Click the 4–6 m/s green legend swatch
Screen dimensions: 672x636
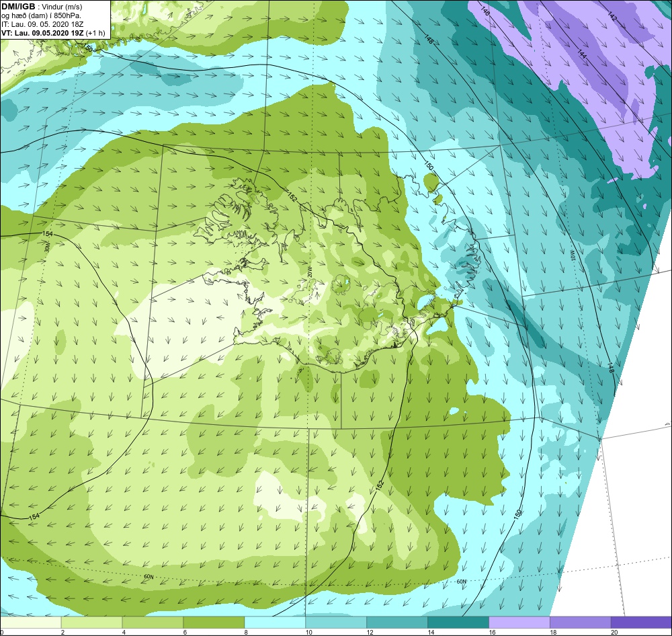153,622
